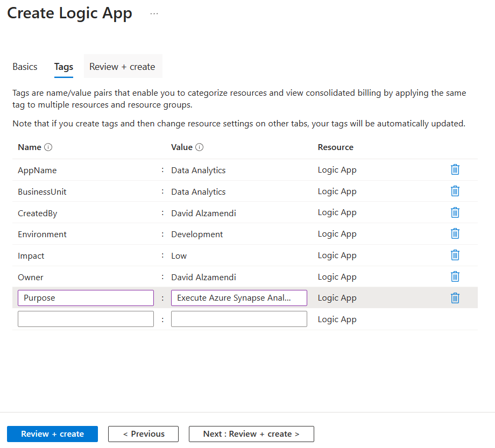Delete the AppName tag row
Screen dimensions: 495x448
[x=455, y=170]
